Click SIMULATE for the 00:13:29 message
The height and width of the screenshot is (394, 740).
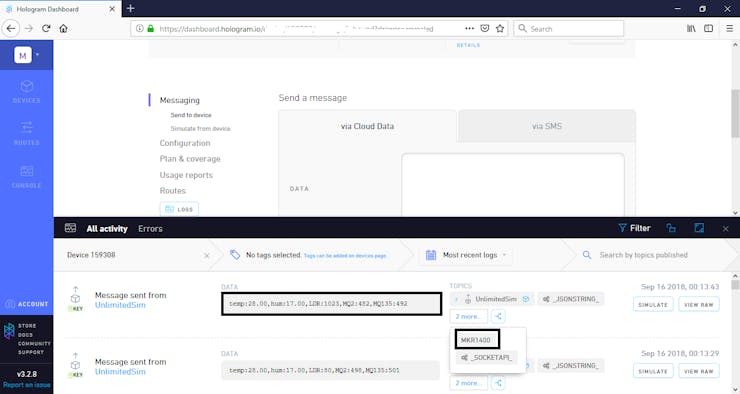(x=653, y=371)
